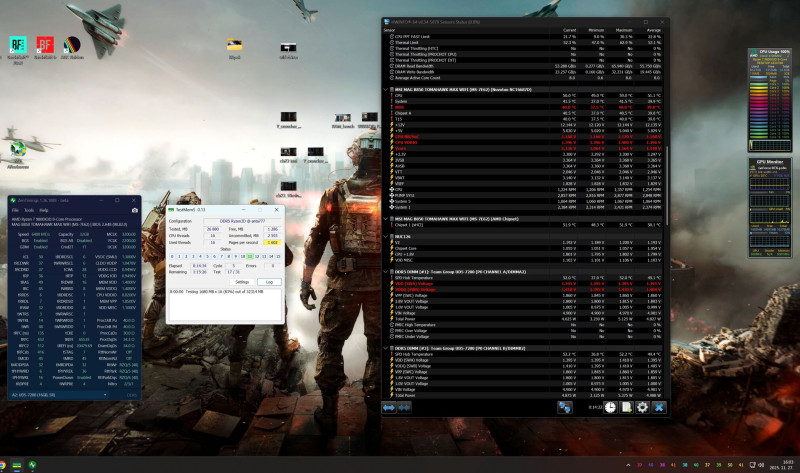800x473 pixels.
Task: Expand HWiNFO sensor columns with left-right arrow button
Action: coord(389,407)
